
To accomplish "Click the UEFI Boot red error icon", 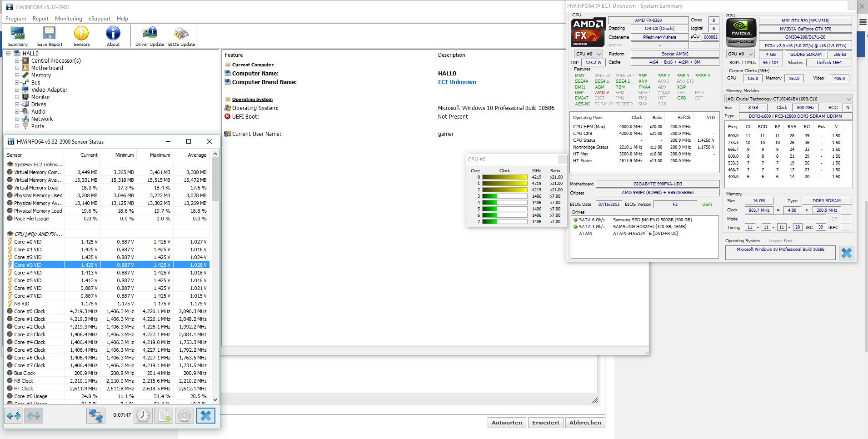I will click(x=228, y=117).
